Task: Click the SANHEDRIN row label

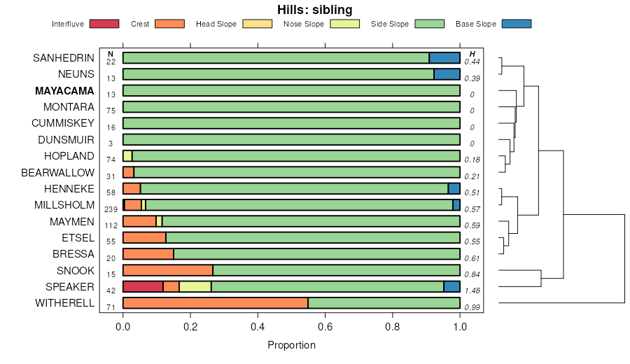Action: click(x=64, y=58)
